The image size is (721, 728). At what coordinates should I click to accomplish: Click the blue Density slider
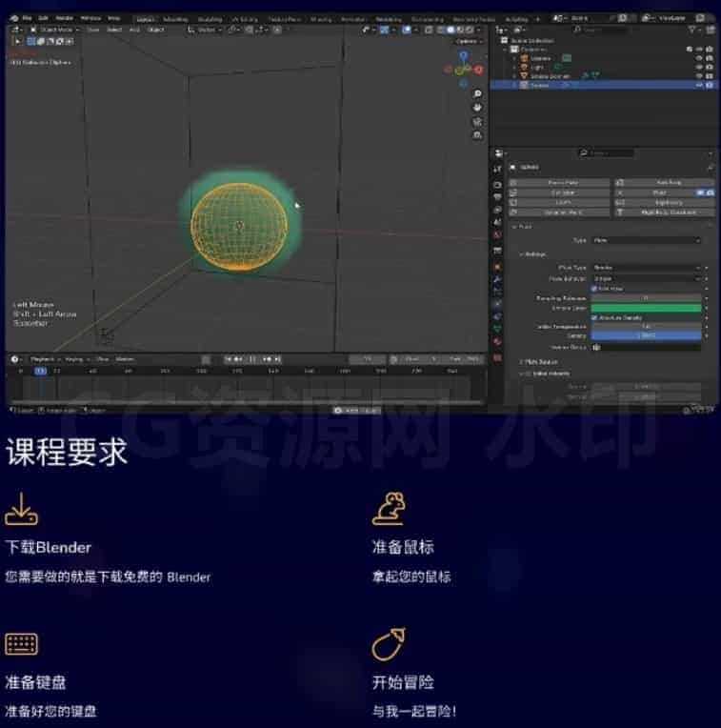tap(647, 335)
